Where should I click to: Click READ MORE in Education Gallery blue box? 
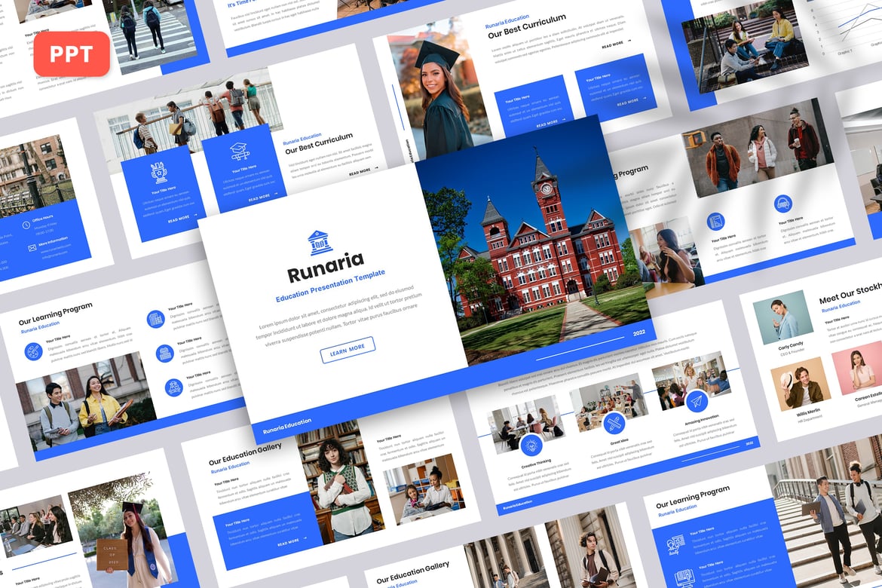292,541
